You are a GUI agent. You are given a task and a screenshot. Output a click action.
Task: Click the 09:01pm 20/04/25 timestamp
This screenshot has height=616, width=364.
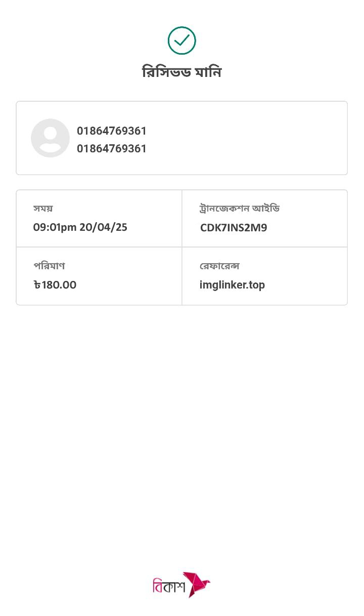point(80,227)
